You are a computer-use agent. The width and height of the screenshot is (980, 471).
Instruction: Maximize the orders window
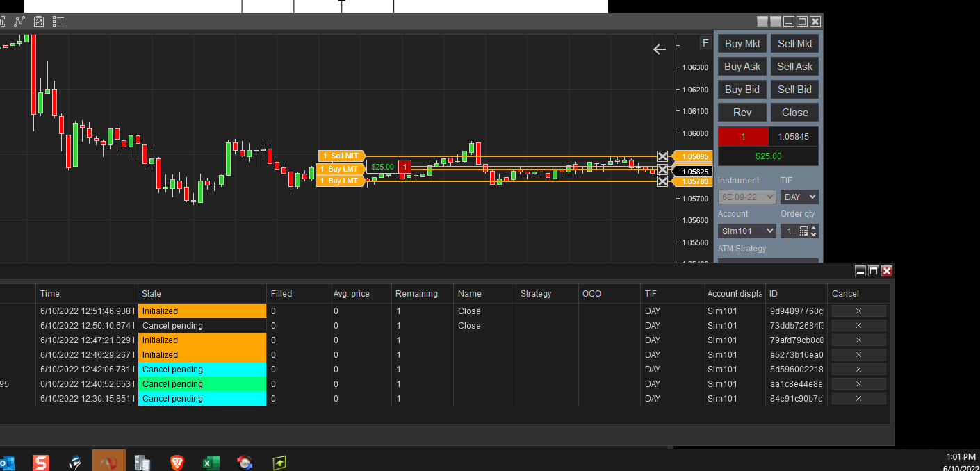[x=874, y=271]
